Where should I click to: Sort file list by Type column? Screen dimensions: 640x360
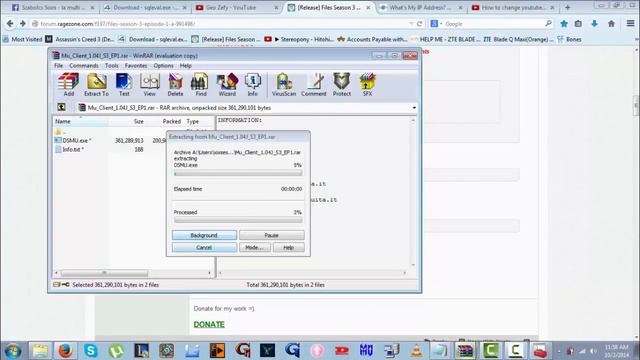click(199, 121)
